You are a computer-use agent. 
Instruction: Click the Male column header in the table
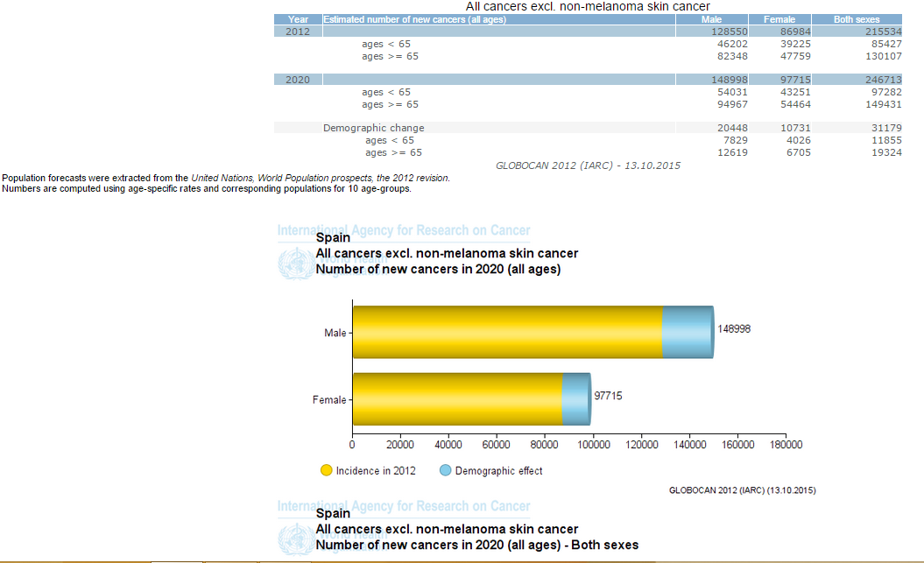pos(712,19)
